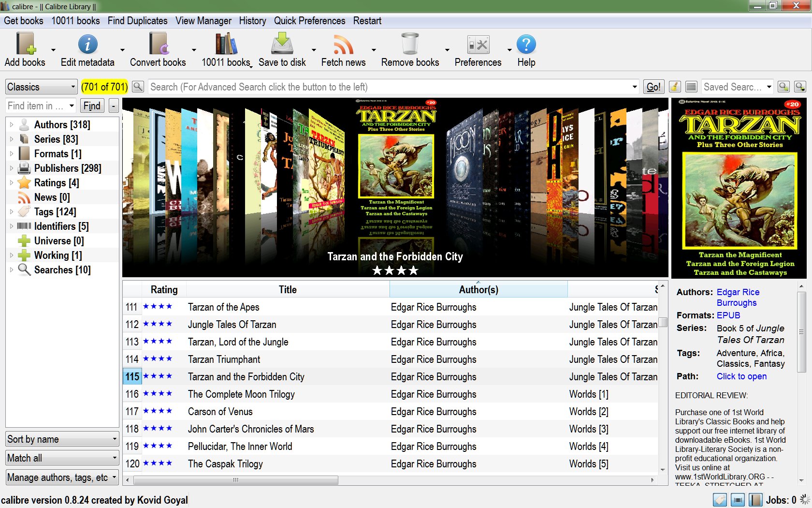Select row 'The Complete Moon Trilogy'

point(391,394)
